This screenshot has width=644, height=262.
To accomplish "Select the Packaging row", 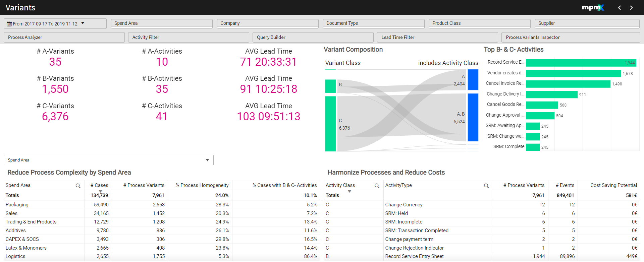I will [161, 205].
